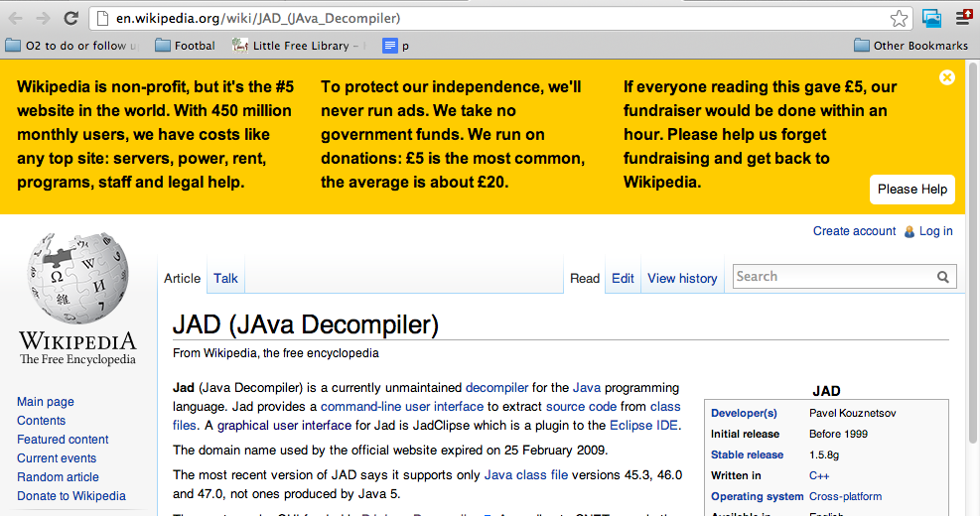
Task: Select the Edit tab
Action: click(x=623, y=278)
